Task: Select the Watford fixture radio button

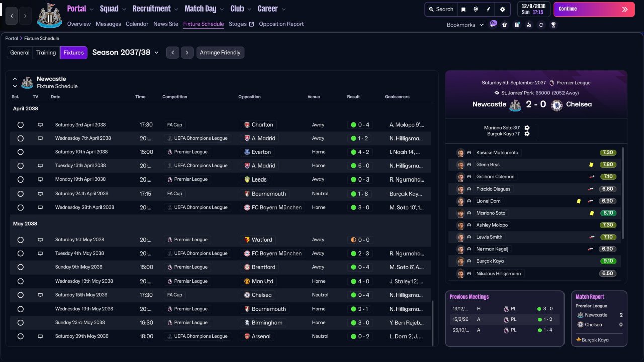Action: [20, 240]
